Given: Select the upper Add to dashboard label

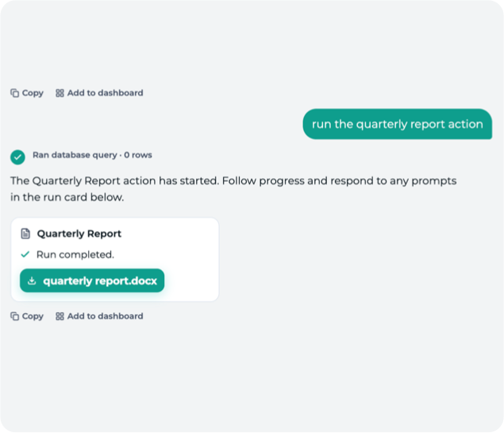Looking at the screenshot, I should (105, 93).
